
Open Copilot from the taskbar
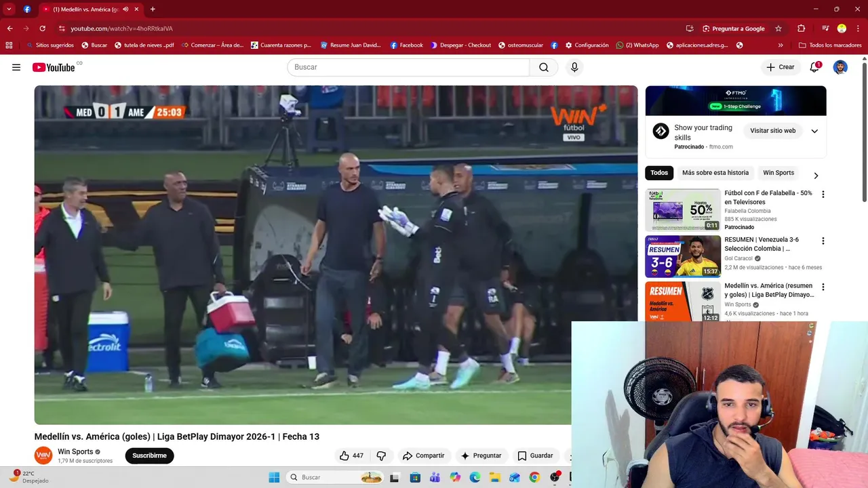(455, 477)
